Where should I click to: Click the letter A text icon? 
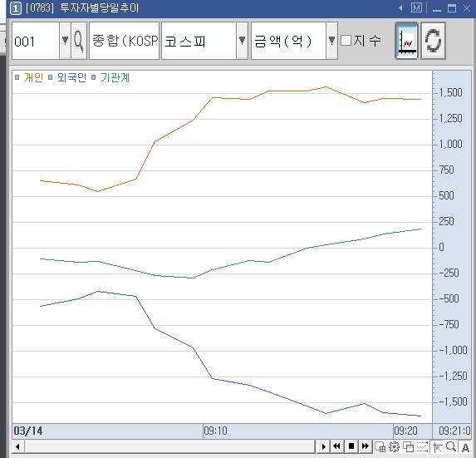pos(465,447)
